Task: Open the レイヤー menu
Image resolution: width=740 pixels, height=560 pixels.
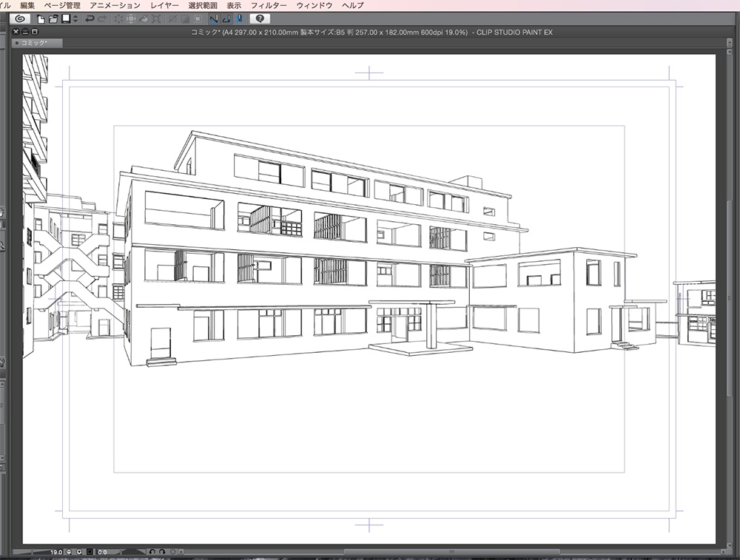Action: 165,5
